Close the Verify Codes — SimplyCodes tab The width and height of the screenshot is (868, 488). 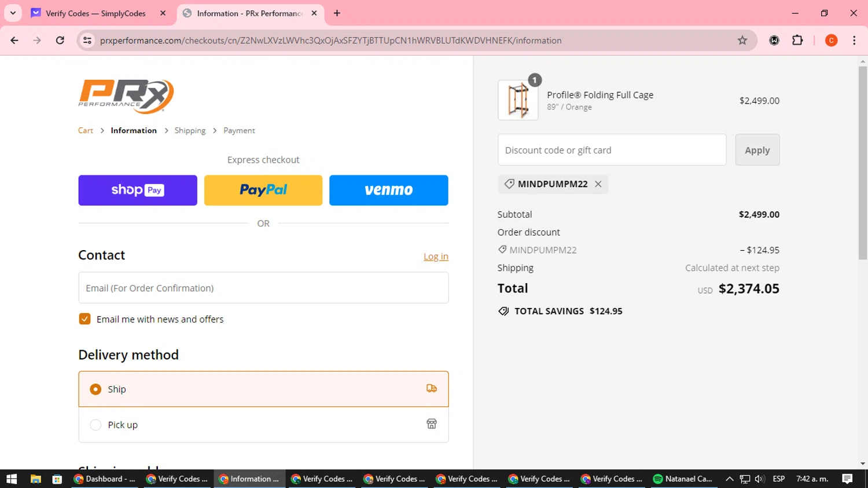pos(163,13)
